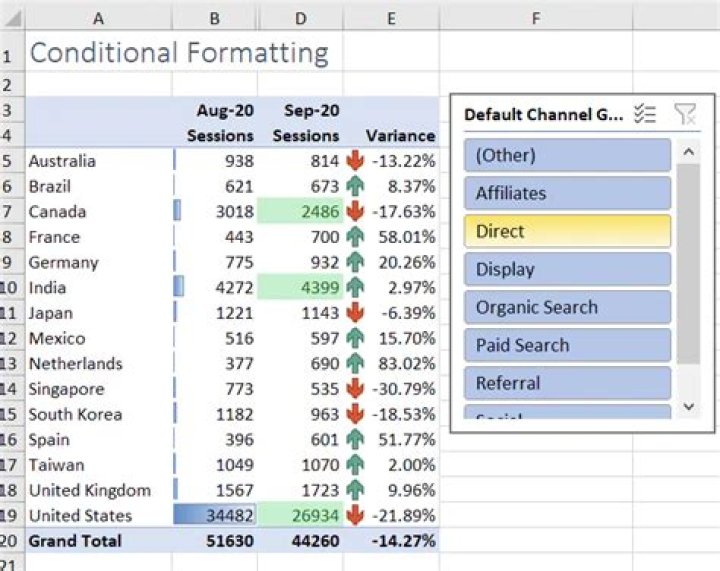Viewport: 720px width, 571px height.
Task: Select the Grand Total variance cell
Action: (392, 541)
